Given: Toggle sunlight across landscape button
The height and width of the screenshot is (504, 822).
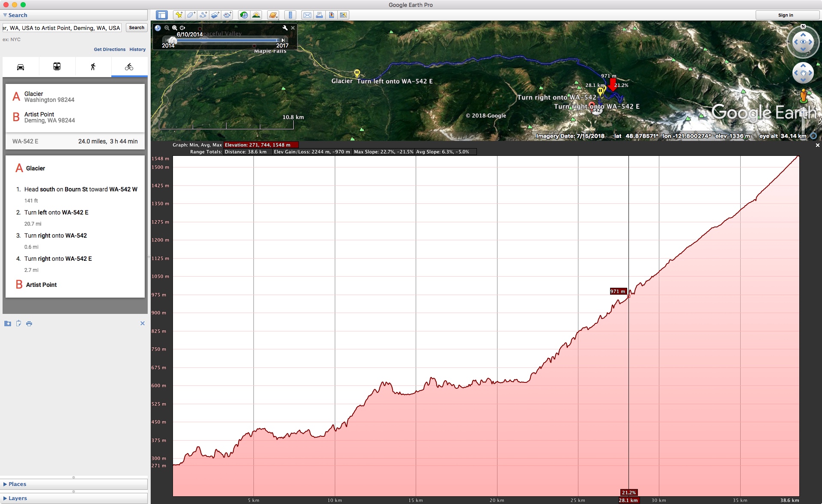Looking at the screenshot, I should 256,15.
